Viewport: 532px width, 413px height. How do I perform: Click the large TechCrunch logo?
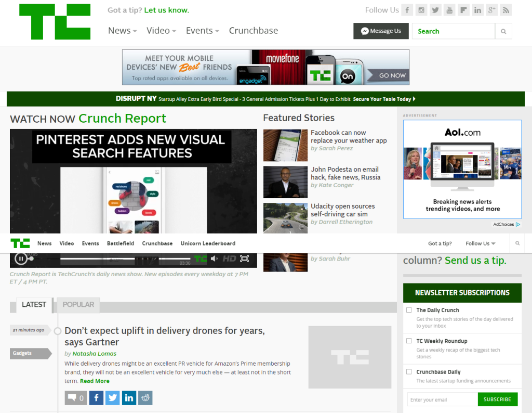55,22
